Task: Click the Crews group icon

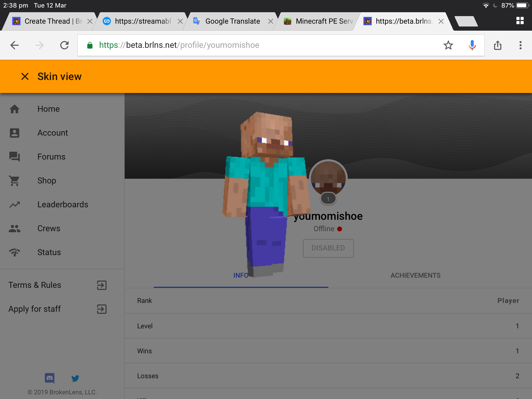Action: [x=15, y=228]
